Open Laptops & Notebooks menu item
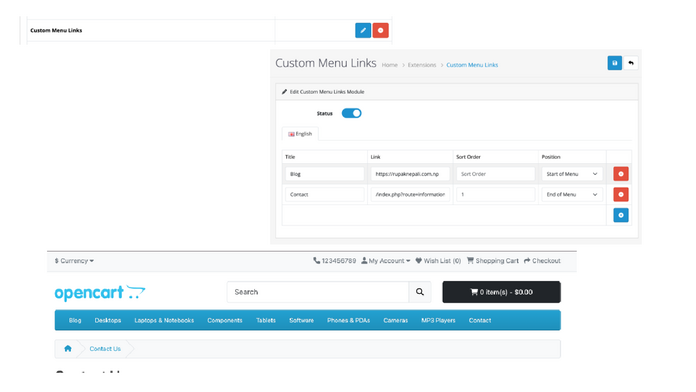 pos(164,320)
